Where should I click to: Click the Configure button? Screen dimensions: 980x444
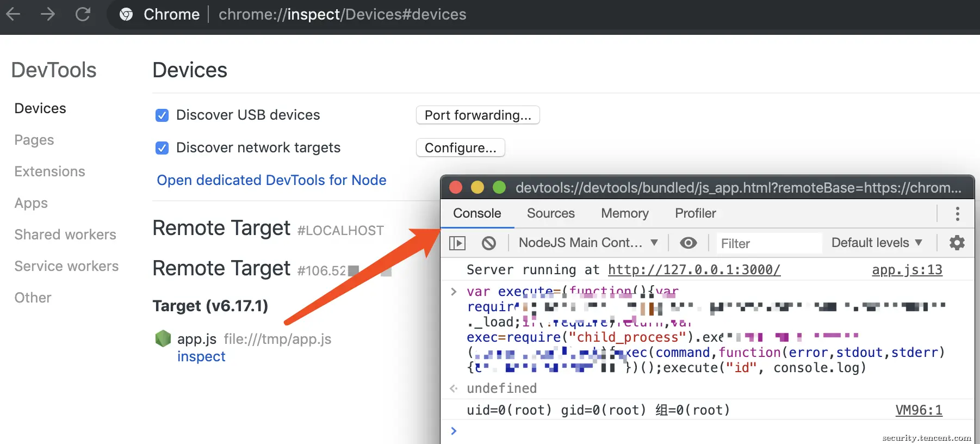click(x=460, y=148)
